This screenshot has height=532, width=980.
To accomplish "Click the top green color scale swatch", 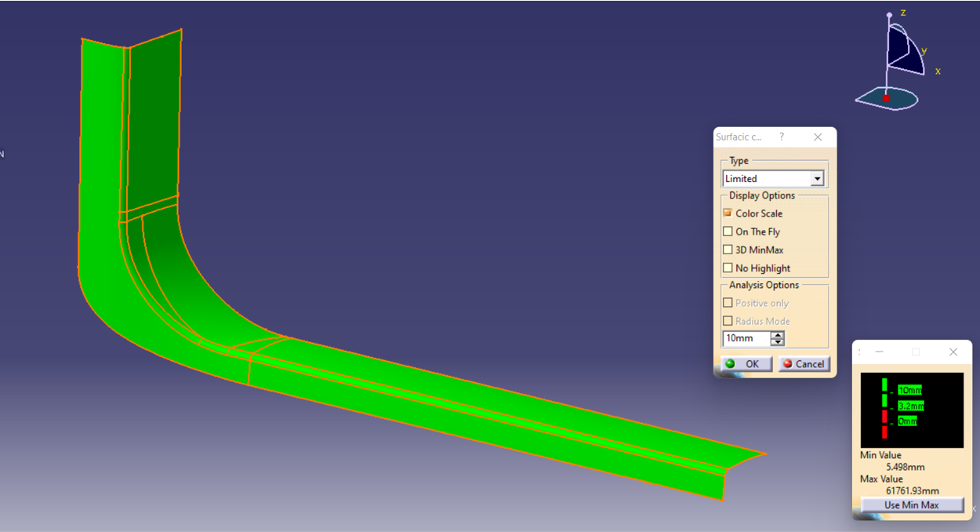I will click(x=884, y=384).
